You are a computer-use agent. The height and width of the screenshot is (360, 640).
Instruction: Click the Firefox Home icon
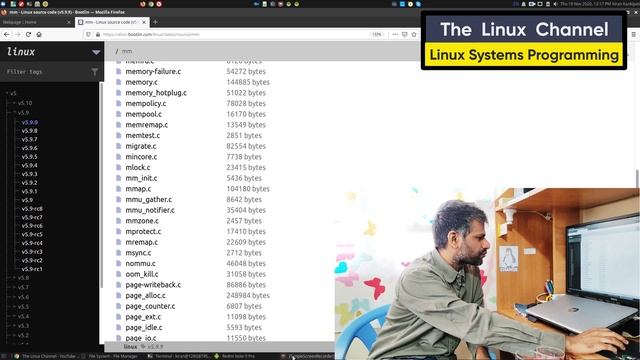point(39,35)
